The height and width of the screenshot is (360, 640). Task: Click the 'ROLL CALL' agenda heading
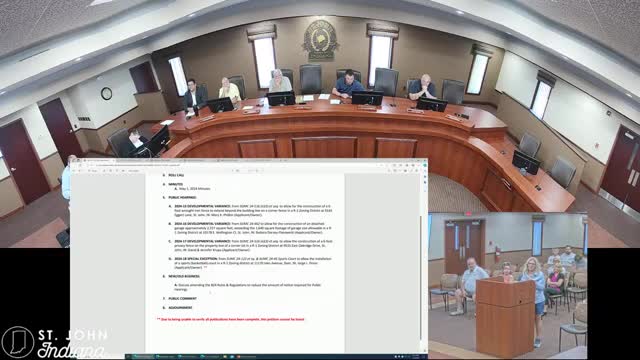pyautogui.click(x=176, y=175)
